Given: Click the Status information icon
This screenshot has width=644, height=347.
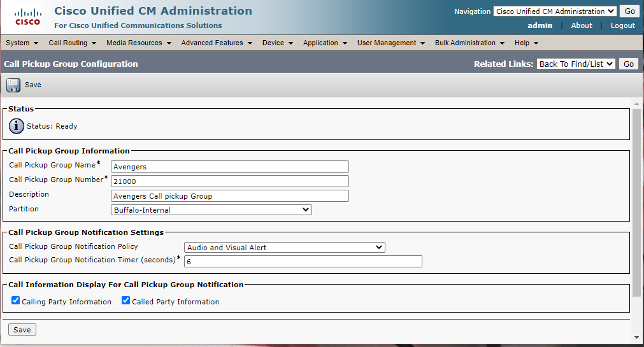Looking at the screenshot, I should [17, 126].
